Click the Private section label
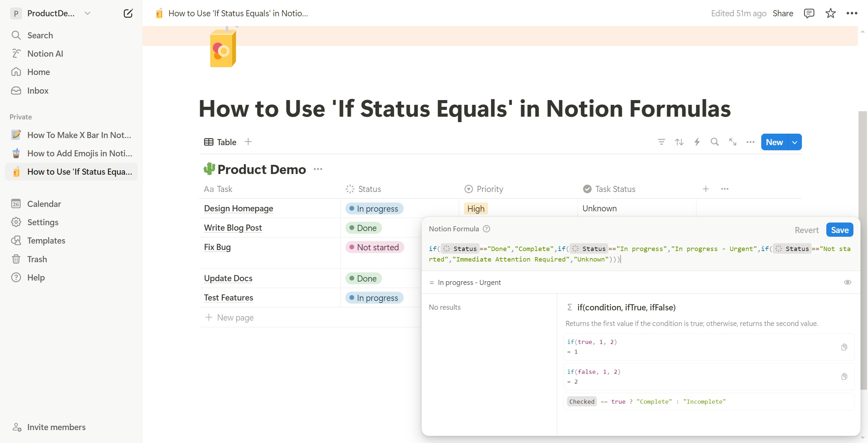Screen dimensions: 868x443 point(21,117)
